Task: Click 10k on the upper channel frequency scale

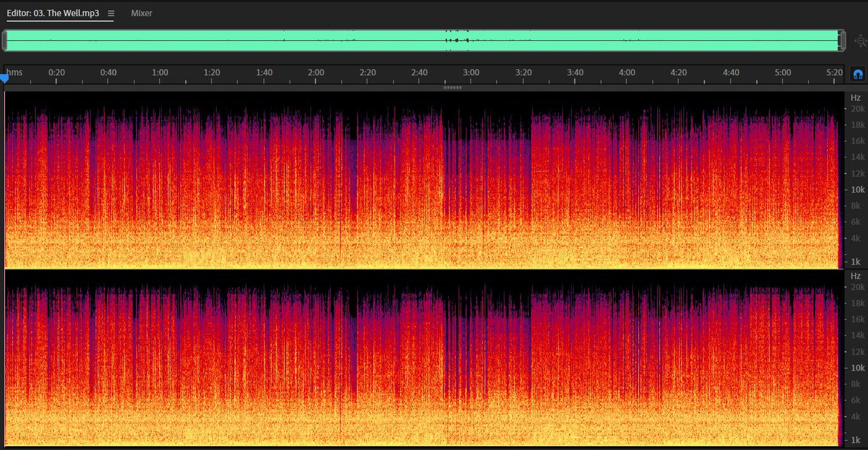Action: [858, 190]
